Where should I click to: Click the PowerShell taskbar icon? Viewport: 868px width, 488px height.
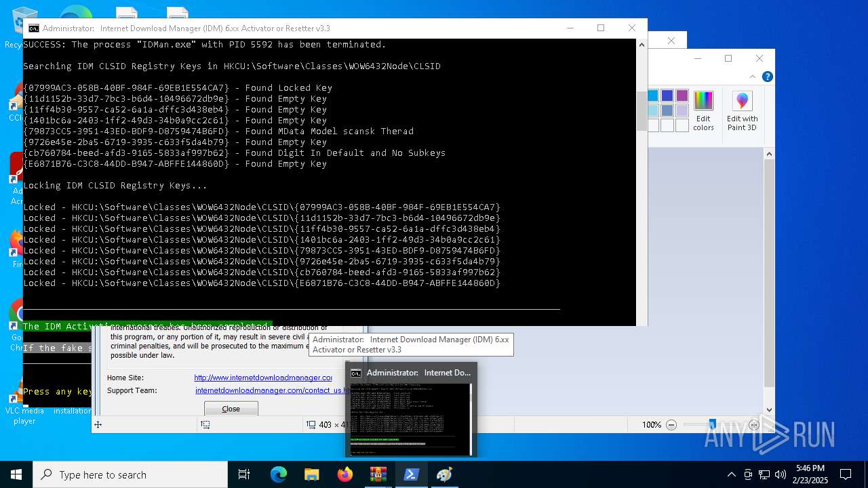coord(411,474)
